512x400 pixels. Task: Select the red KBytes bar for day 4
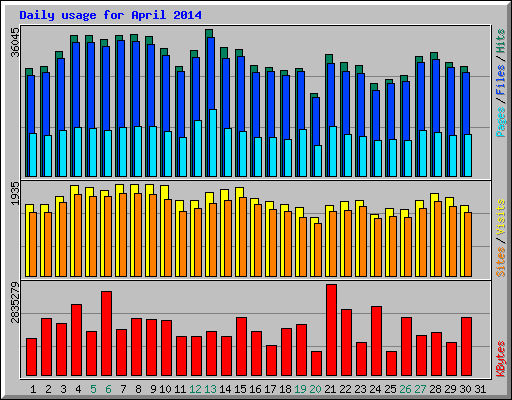coord(76,340)
